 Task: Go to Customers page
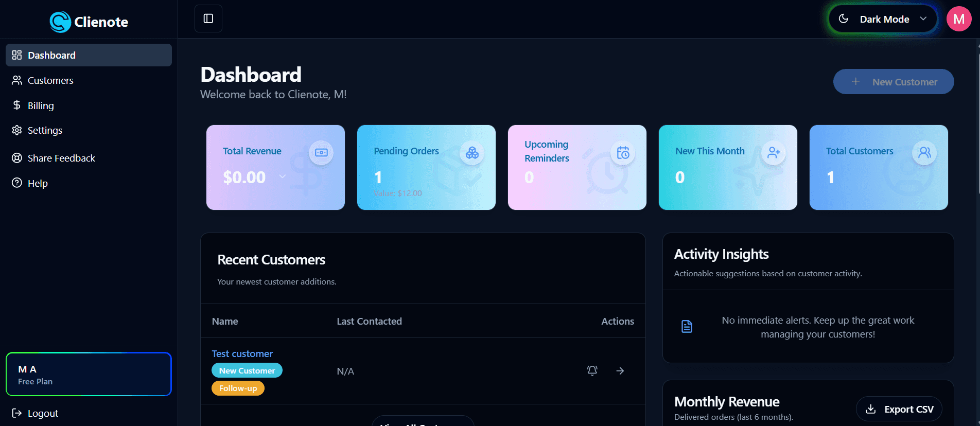89,80
